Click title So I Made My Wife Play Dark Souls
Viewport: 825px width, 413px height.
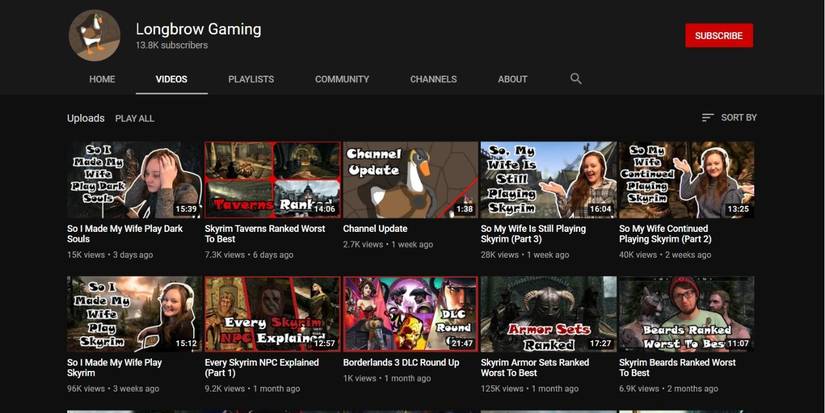pos(125,234)
